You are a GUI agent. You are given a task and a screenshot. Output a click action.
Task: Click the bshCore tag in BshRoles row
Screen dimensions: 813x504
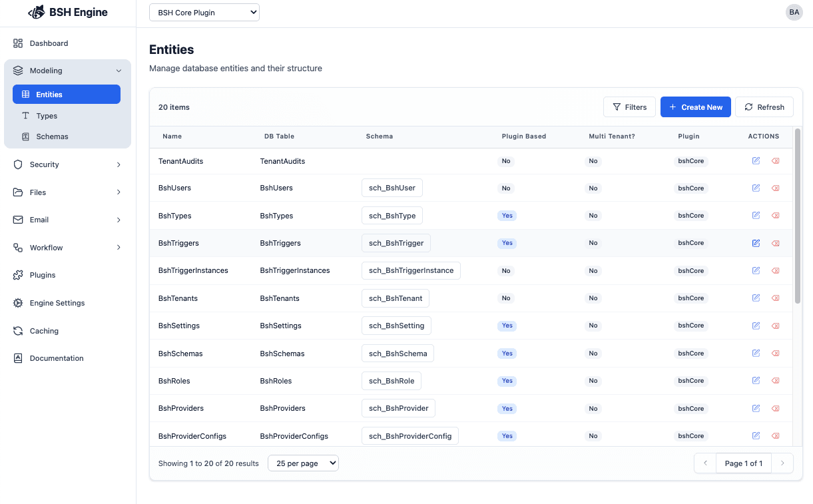(x=691, y=381)
